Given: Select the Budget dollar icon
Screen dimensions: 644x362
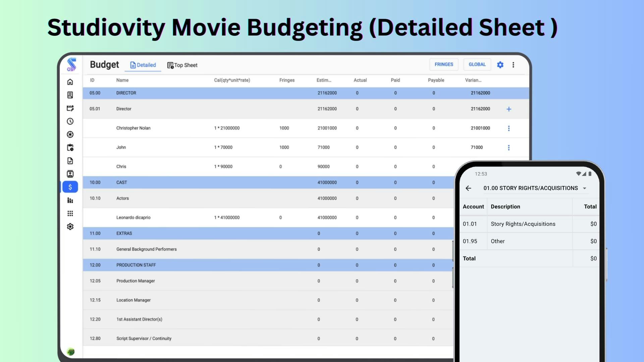Looking at the screenshot, I should (70, 187).
